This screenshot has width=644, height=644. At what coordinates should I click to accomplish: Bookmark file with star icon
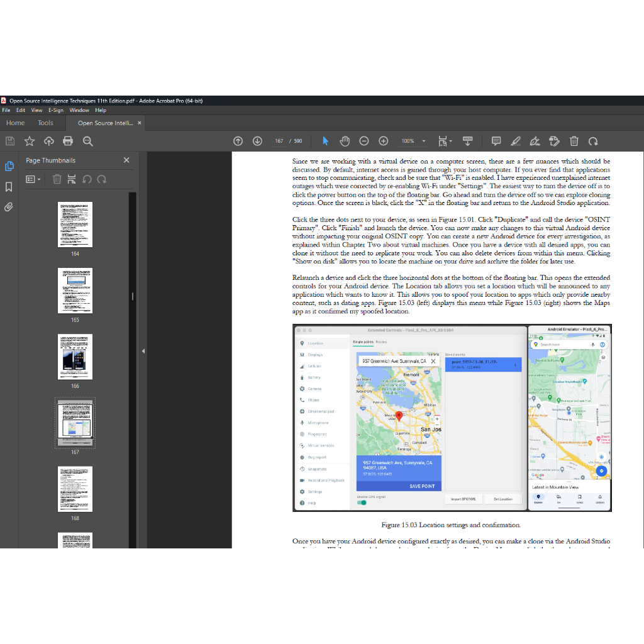[30, 141]
